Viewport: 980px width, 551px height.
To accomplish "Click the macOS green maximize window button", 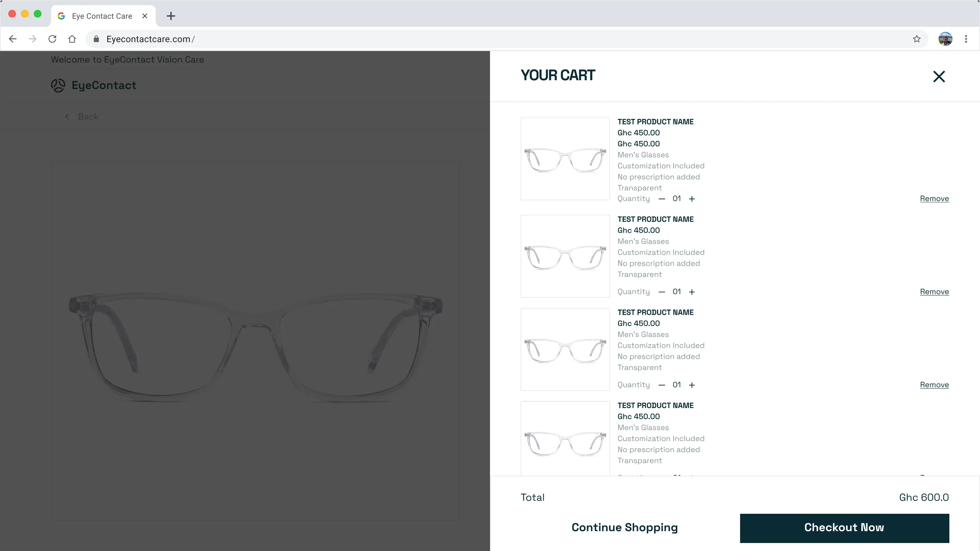I will click(38, 14).
